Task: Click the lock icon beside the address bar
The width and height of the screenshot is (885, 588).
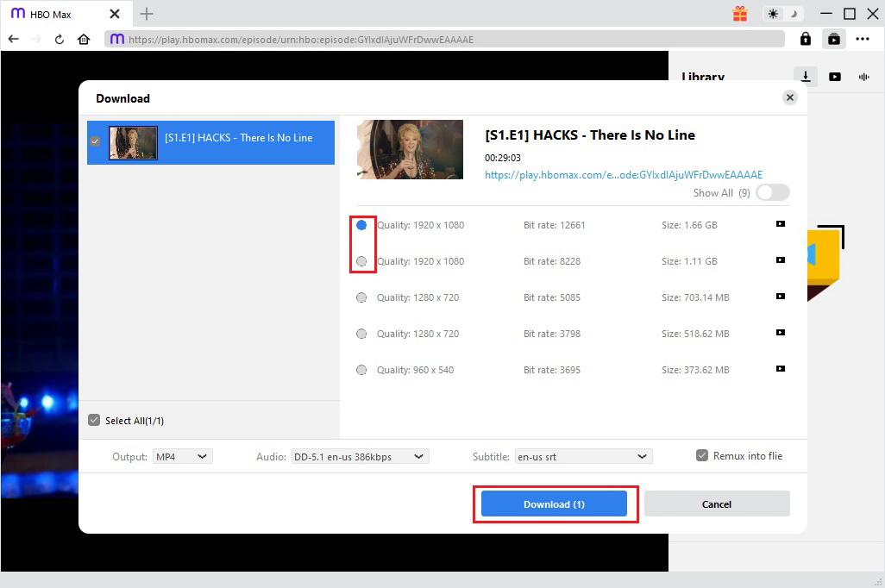Action: [x=806, y=39]
